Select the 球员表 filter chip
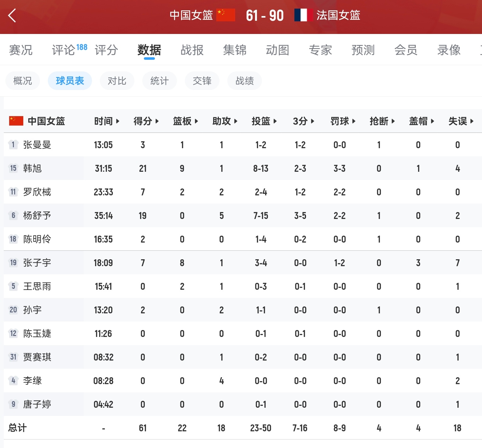 pyautogui.click(x=70, y=81)
